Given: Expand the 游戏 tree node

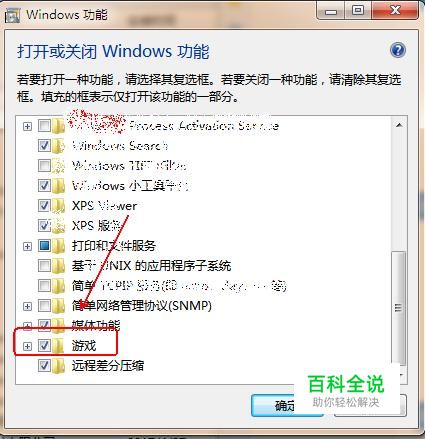Looking at the screenshot, I should (x=27, y=346).
